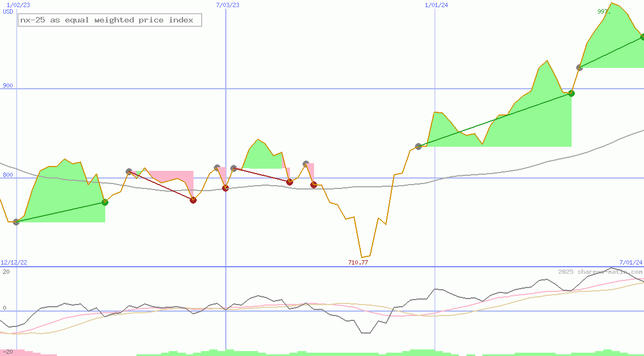Select the gray marker starting the second downtrend
This screenshot has height=356, width=644.
click(x=233, y=168)
